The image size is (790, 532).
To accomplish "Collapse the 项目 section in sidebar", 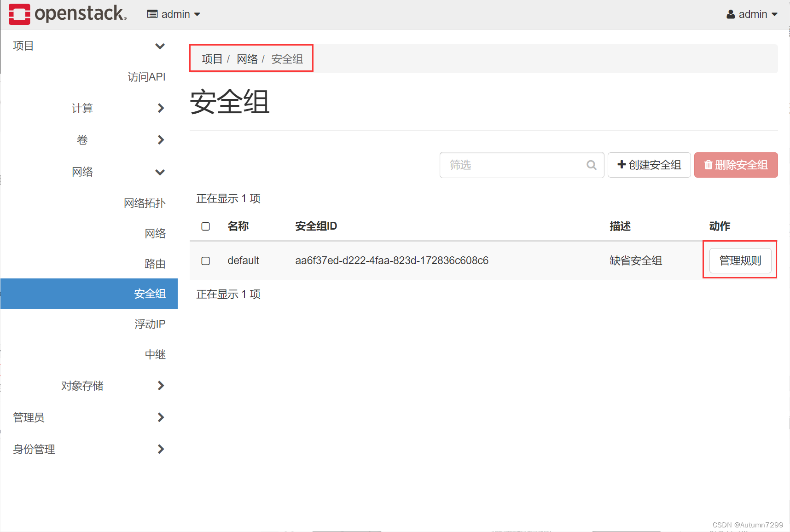I will [88, 46].
